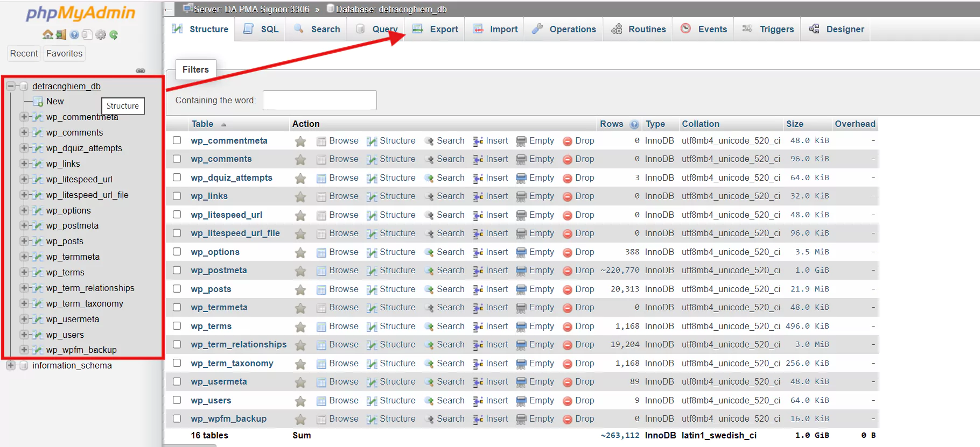Click Empty icon for wp_postmeta row
This screenshot has width=980, height=447.
point(521,271)
